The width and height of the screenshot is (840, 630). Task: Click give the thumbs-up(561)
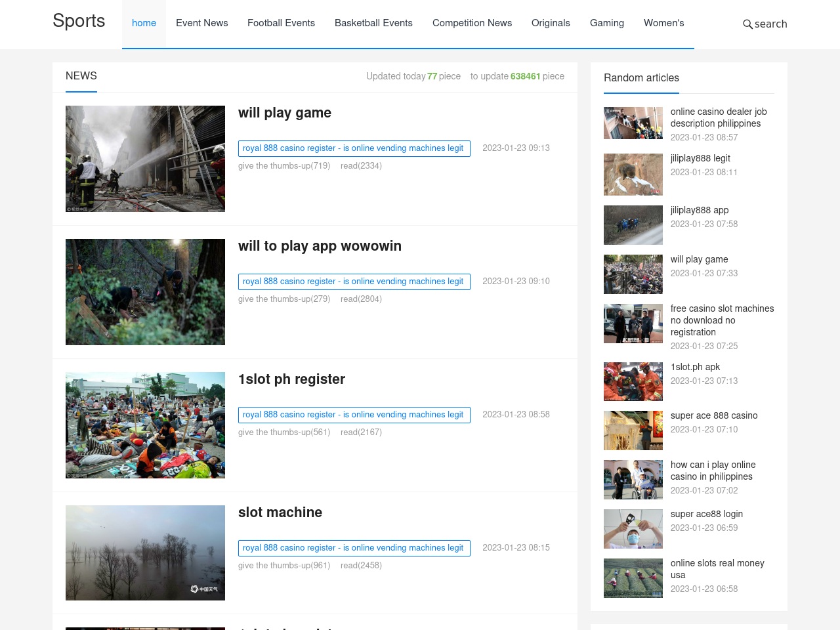(284, 432)
